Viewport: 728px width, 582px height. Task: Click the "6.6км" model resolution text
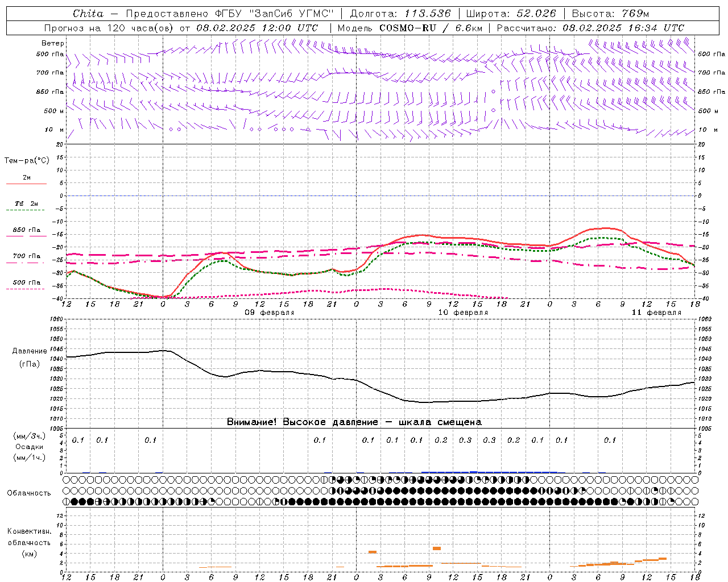[x=470, y=28]
